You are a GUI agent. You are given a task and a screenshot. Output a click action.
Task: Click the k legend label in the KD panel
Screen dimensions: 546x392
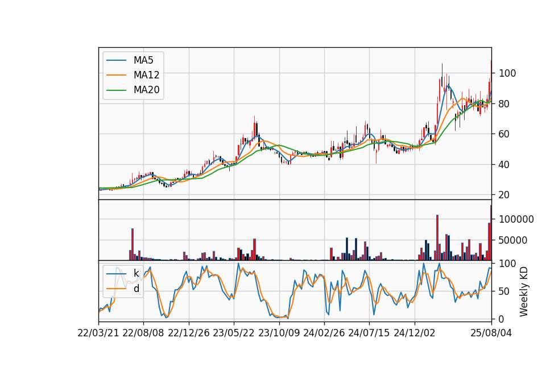coord(136,273)
